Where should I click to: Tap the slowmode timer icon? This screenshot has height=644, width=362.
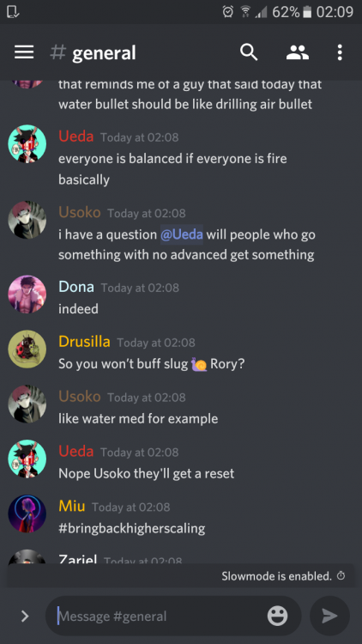click(x=341, y=576)
